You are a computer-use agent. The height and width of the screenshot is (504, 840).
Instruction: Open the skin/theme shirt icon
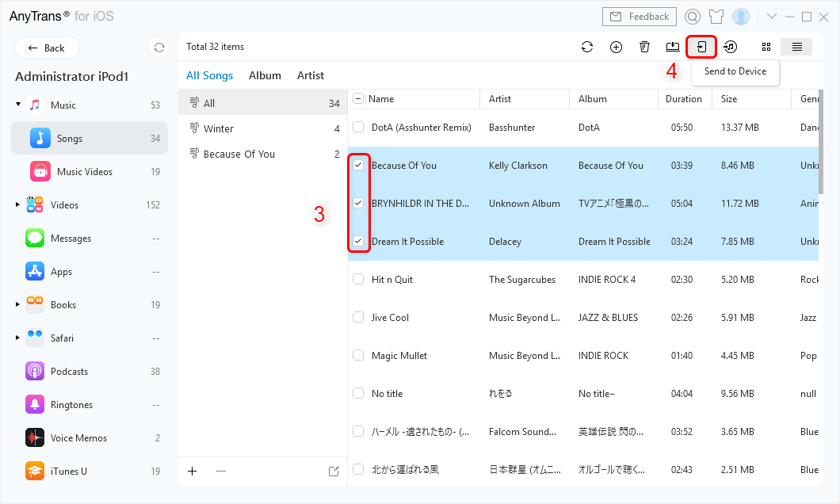click(x=716, y=17)
